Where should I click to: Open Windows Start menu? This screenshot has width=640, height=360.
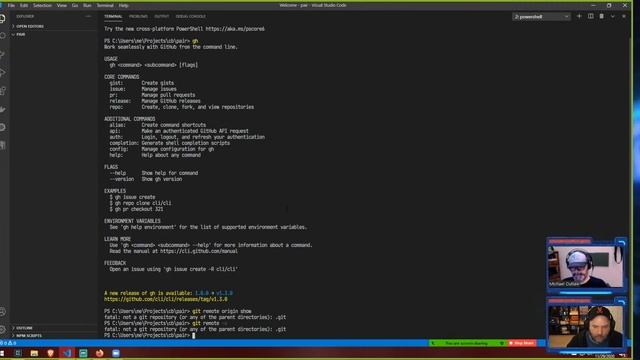[2, 353]
